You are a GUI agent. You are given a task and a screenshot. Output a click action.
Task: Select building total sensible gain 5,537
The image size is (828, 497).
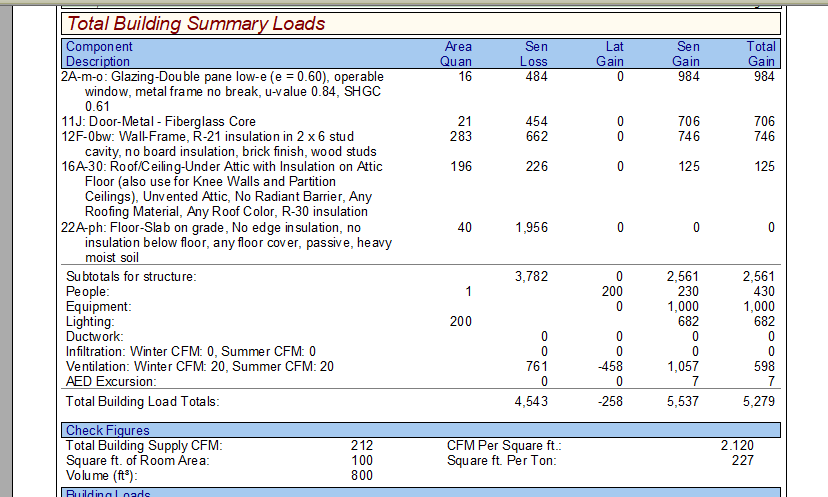(683, 401)
